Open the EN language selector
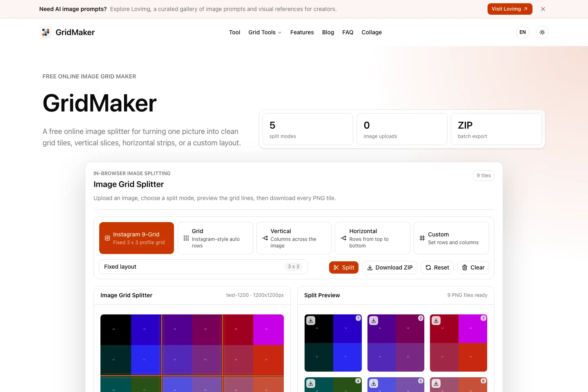The image size is (588, 392). (523, 32)
